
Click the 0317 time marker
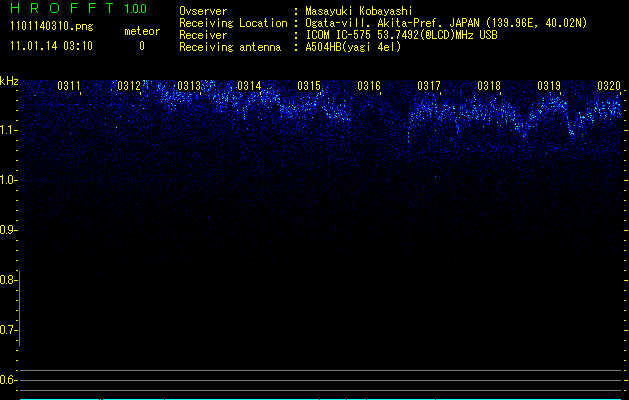(x=428, y=86)
